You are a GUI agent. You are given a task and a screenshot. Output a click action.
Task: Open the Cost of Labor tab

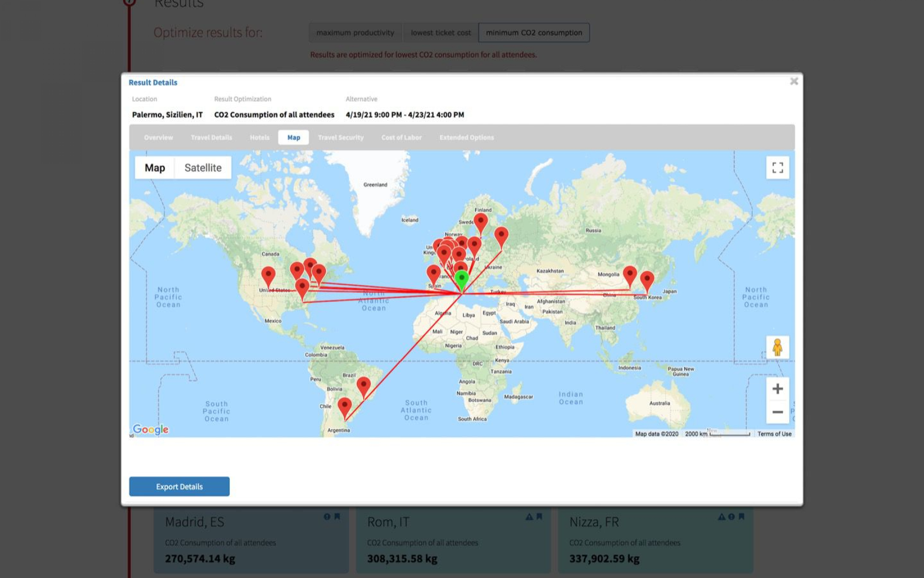tap(401, 137)
